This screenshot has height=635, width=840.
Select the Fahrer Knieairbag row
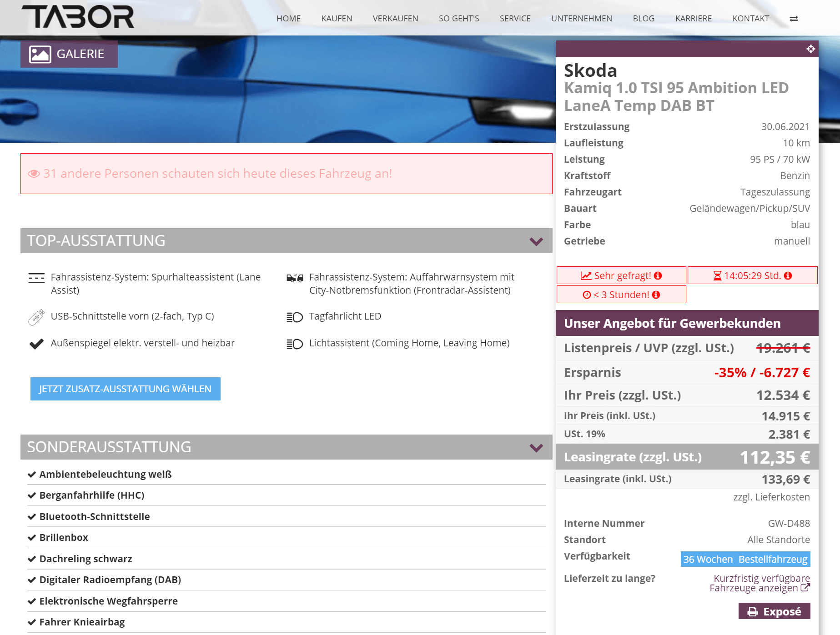287,622
